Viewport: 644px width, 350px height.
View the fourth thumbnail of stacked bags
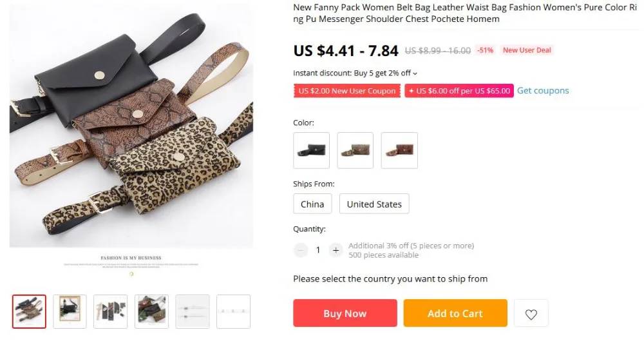coord(151,311)
